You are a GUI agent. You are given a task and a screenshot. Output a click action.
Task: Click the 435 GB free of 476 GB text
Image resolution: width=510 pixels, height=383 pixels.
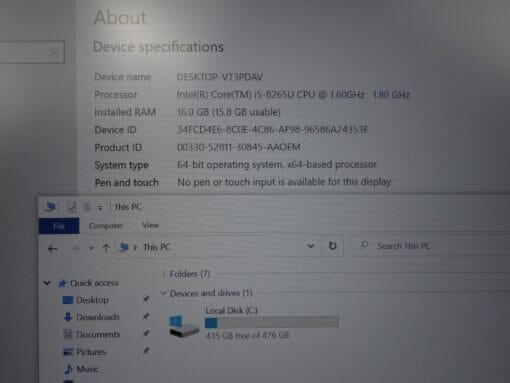coord(247,335)
